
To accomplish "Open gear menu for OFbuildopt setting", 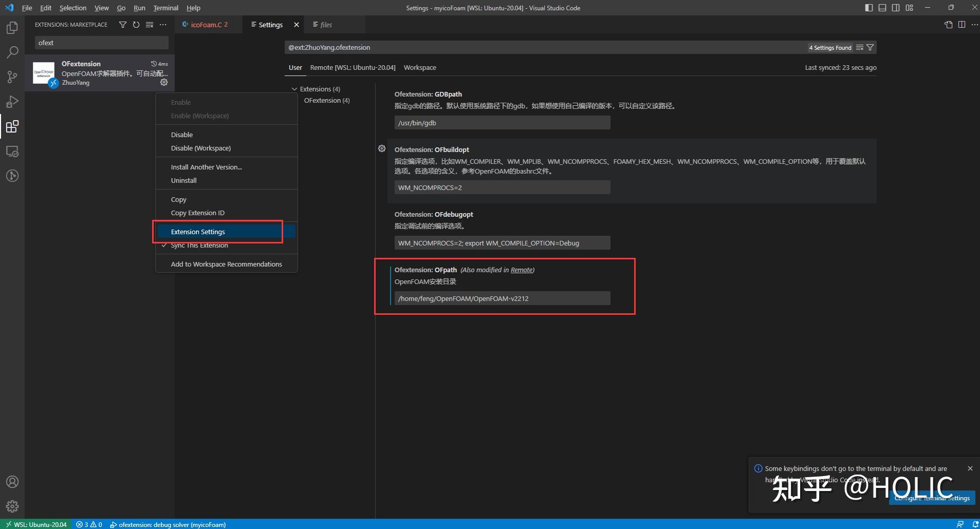I will (382, 148).
